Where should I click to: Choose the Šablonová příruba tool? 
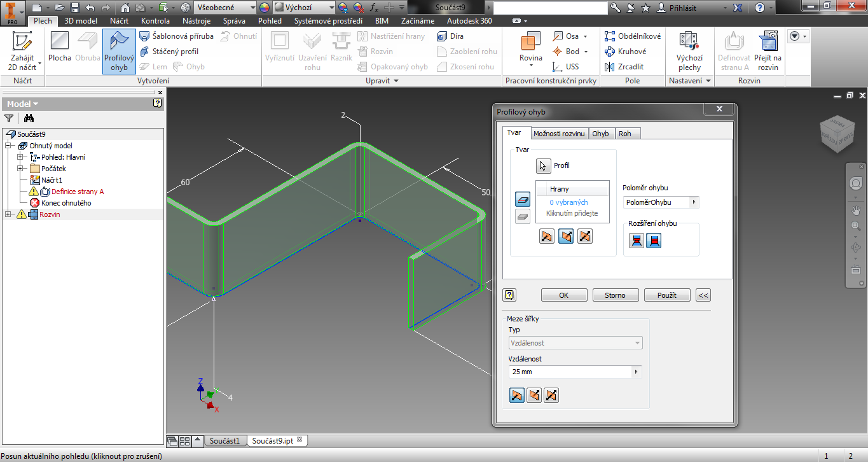pyautogui.click(x=177, y=36)
